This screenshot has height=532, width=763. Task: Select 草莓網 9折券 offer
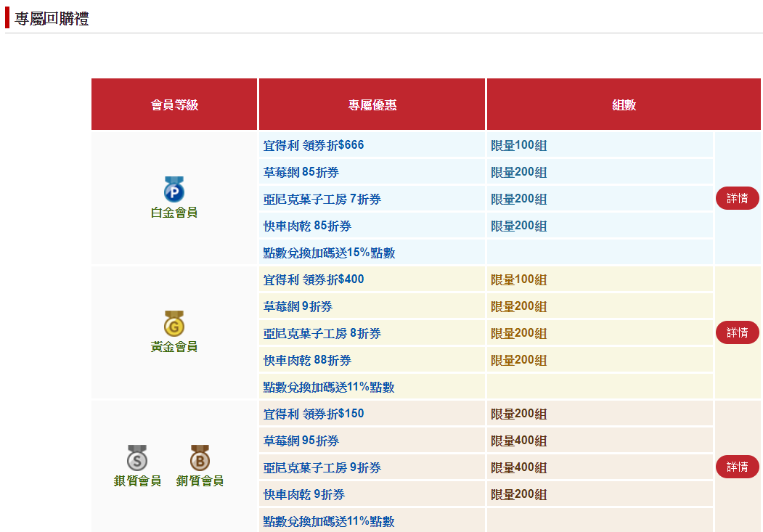(x=298, y=306)
